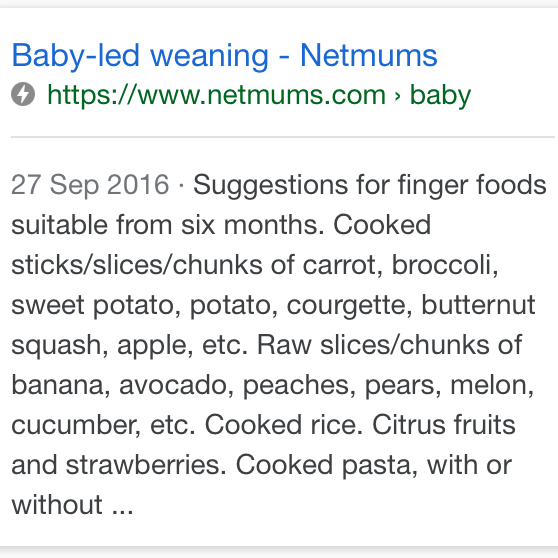
Task: Click the AMP lightning bolt icon
Action: pyautogui.click(x=23, y=94)
